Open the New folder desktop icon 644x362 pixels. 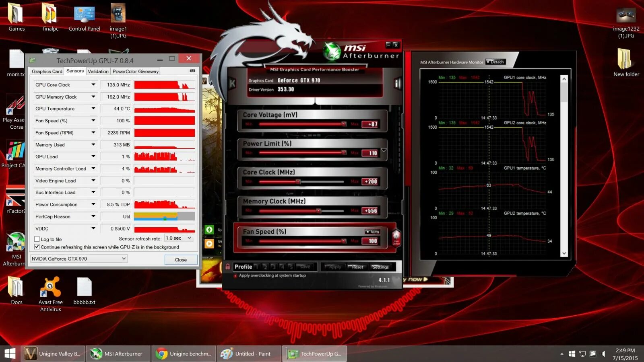(x=626, y=62)
